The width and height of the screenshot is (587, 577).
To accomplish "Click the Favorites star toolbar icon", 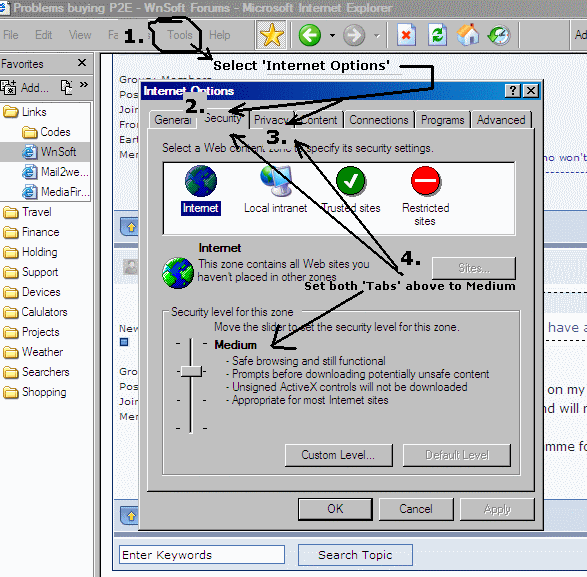I will pyautogui.click(x=271, y=35).
